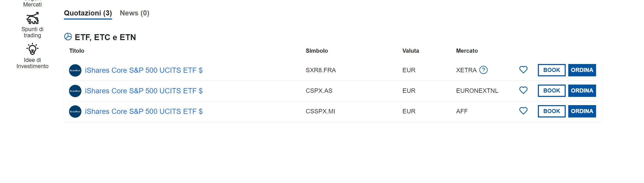
Task: Click ORDINA for the EURONEXTNL listing
Action: 582,91
